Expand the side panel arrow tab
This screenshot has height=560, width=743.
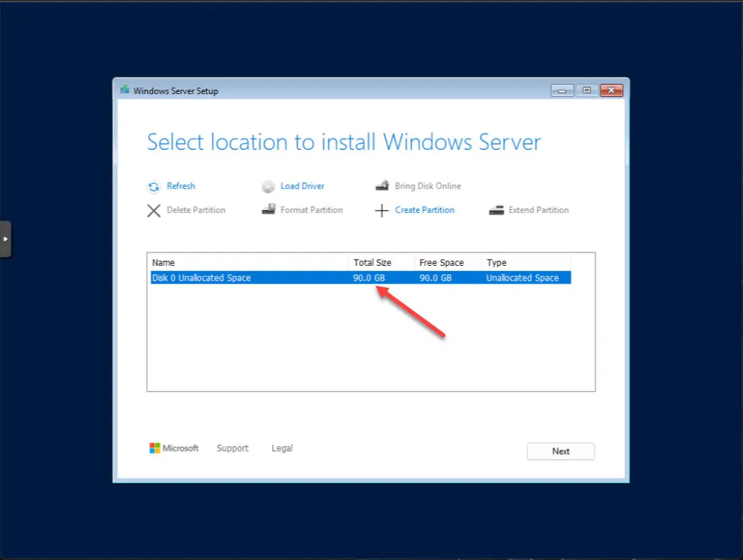click(x=5, y=239)
